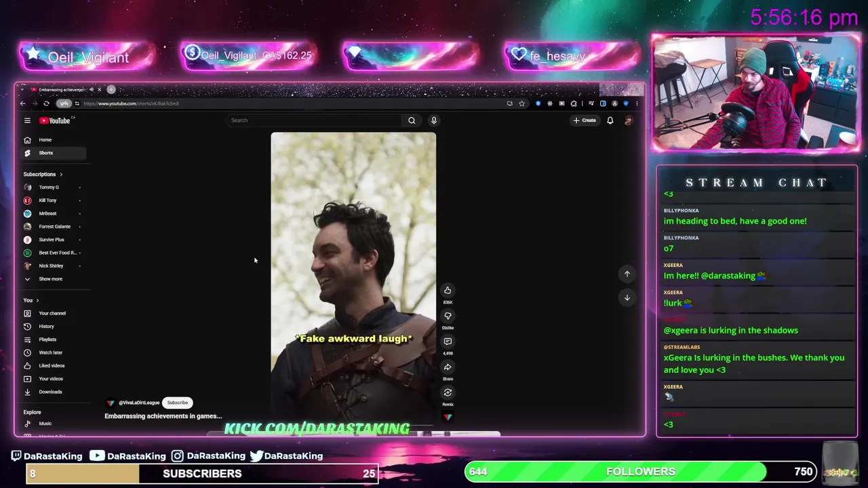Viewport: 868px width, 488px height.
Task: Open Music under Explore
Action: 53,424
